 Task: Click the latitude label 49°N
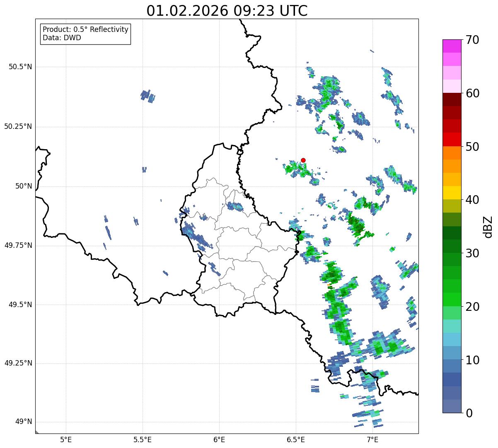[x=24, y=422]
